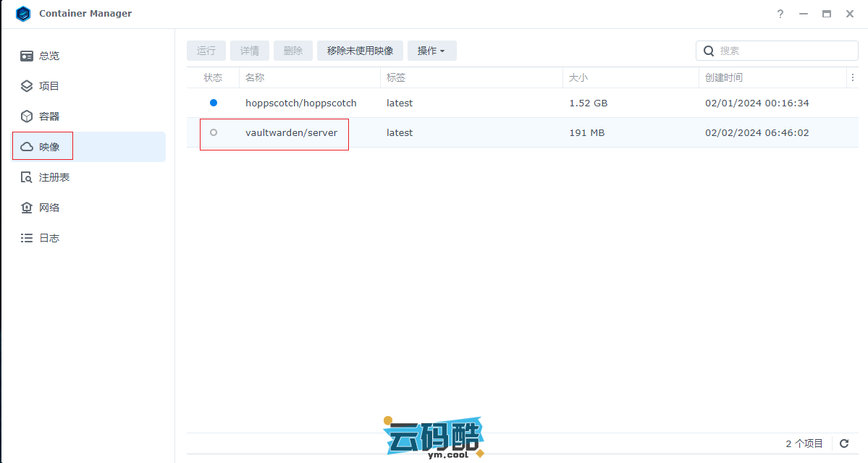The image size is (868, 463).
Task: Open the column options three-dot menu
Action: click(853, 77)
